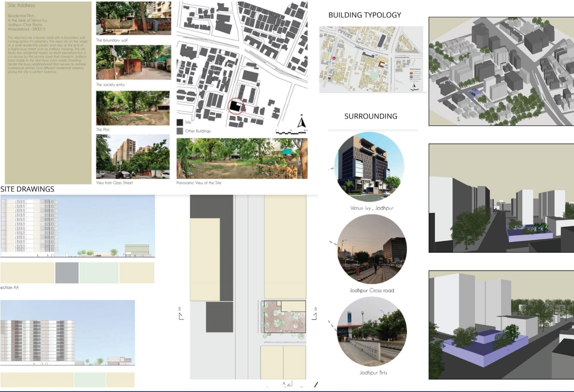574x392 pixels.
Task: Select The Plot photograph
Action: pos(133,108)
